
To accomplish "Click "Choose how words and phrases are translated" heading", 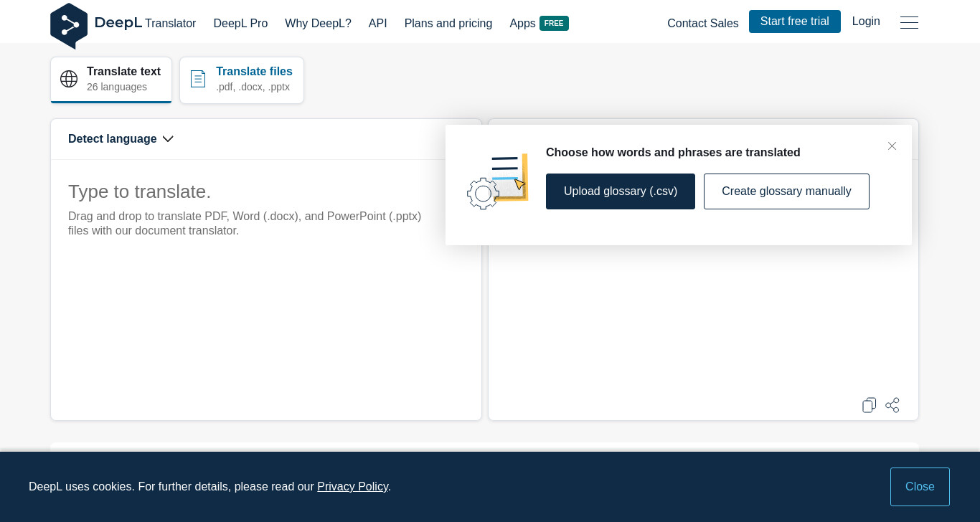I will tap(673, 152).
